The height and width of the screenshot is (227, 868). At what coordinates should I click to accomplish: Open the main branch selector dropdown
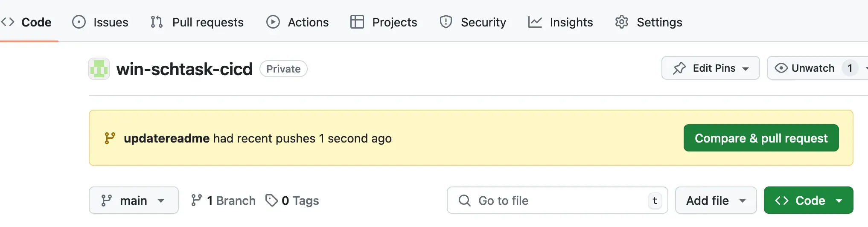click(134, 200)
